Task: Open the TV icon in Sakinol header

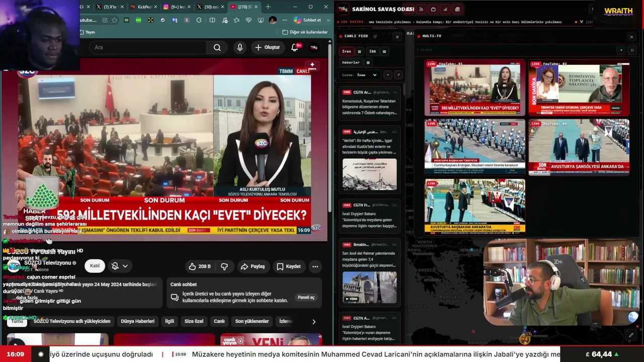Action: click(x=433, y=9)
